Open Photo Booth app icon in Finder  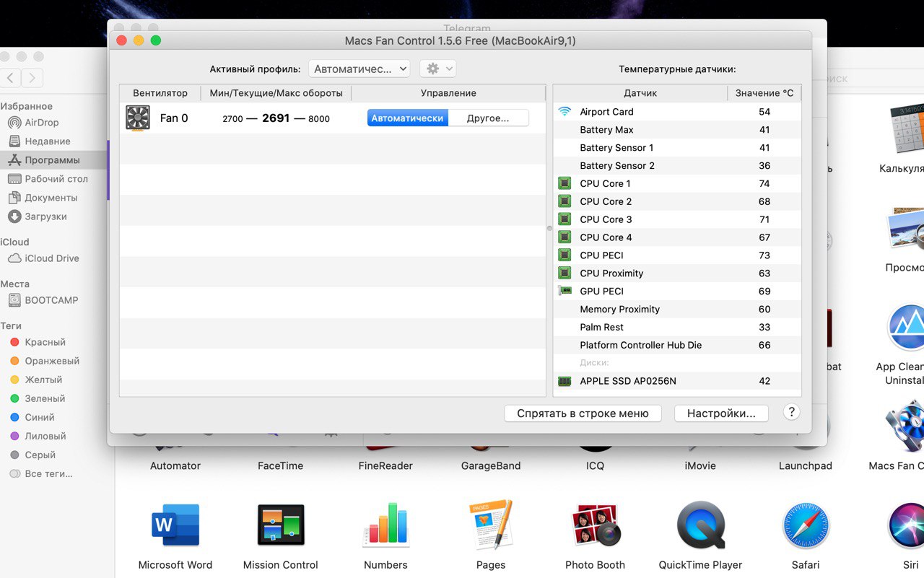(596, 526)
